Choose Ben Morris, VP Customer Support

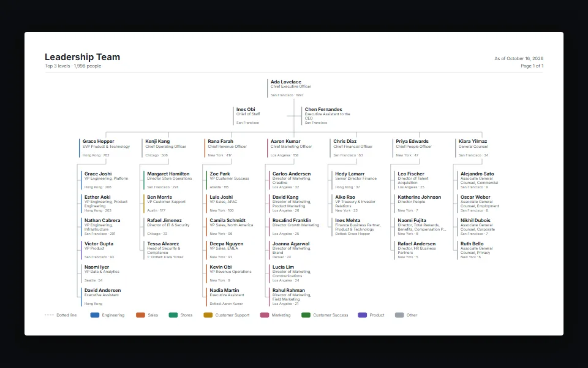[170, 204]
